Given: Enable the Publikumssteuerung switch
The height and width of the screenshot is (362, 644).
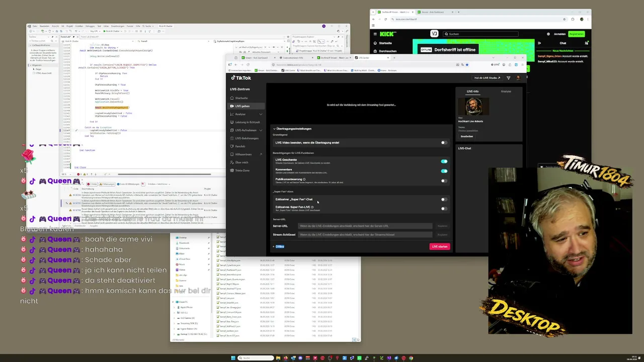Looking at the screenshot, I should click(444, 180).
